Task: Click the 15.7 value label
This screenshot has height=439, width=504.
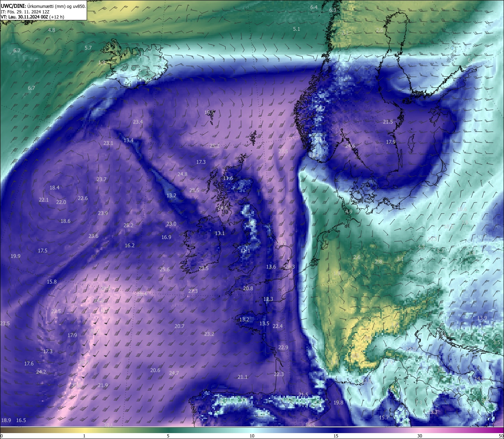Action: tap(384, 418)
